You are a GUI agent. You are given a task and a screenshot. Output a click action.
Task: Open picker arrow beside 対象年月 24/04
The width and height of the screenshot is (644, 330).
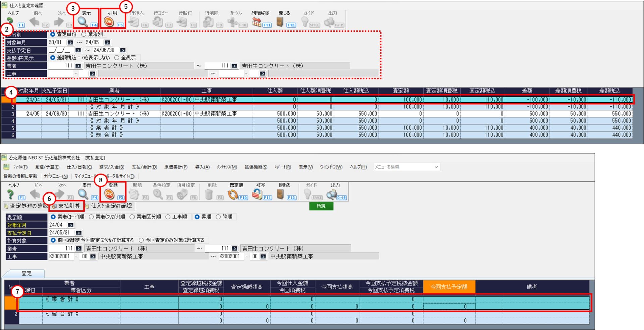coord(71,225)
